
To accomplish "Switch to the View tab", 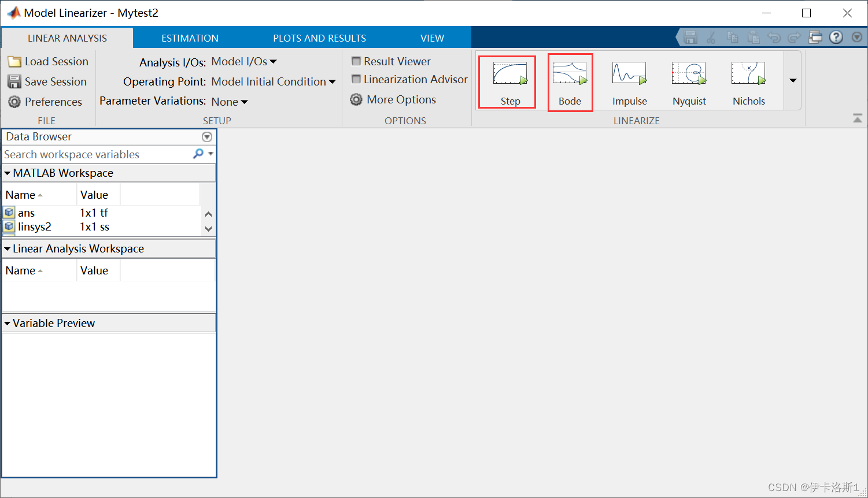I will pos(432,38).
